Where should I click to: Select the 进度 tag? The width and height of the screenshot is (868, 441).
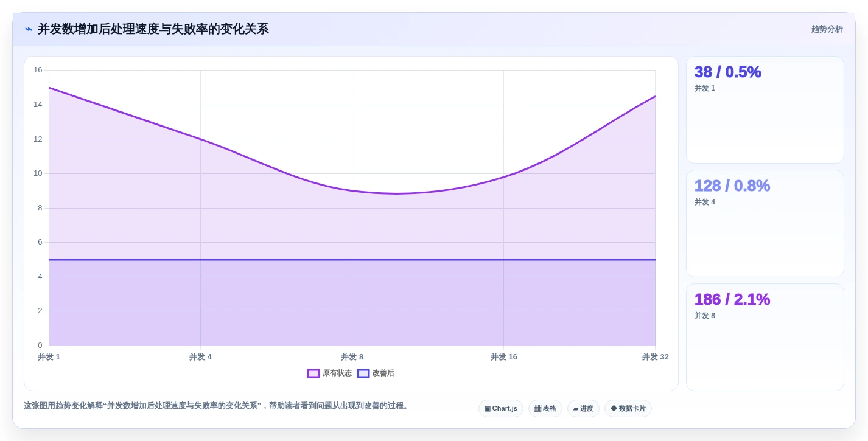coord(583,409)
